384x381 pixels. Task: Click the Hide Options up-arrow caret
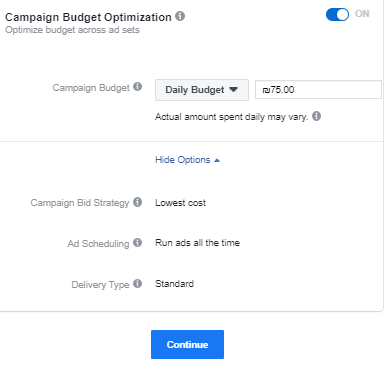coord(217,160)
